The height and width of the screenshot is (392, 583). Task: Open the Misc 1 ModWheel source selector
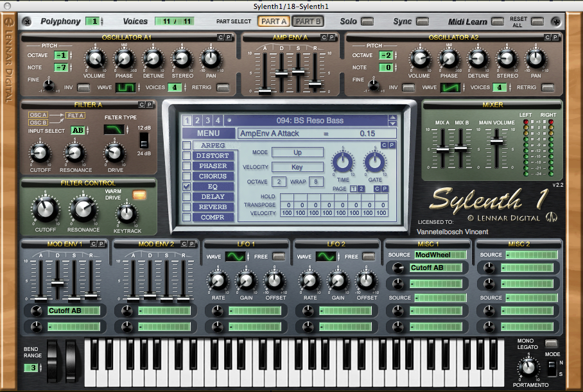pyautogui.click(x=440, y=255)
